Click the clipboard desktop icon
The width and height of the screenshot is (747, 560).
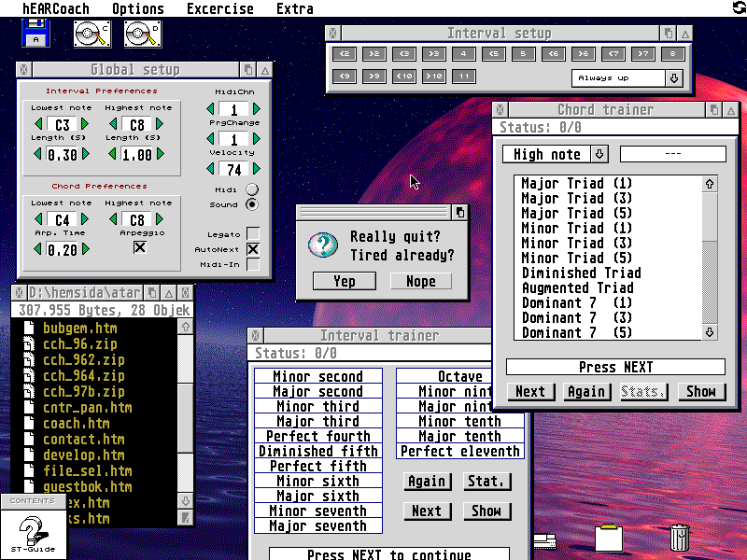pos(609,539)
